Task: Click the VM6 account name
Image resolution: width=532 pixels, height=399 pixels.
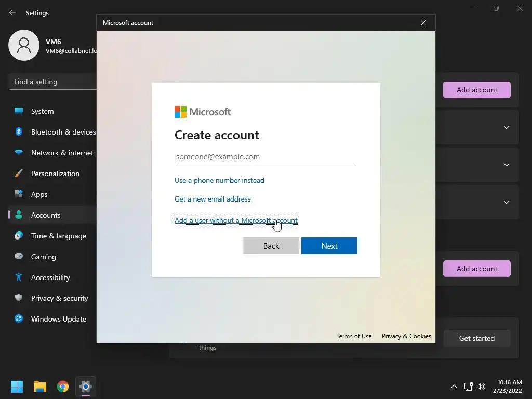Action: tap(54, 42)
